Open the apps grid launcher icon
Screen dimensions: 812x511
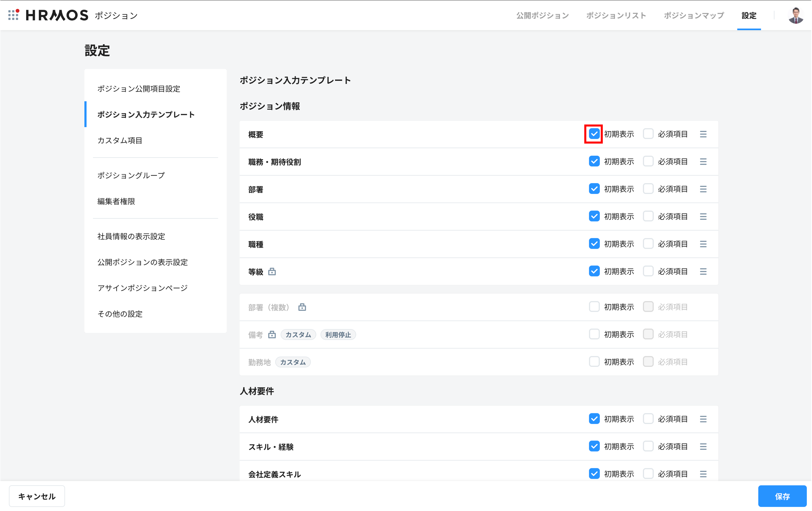(14, 15)
